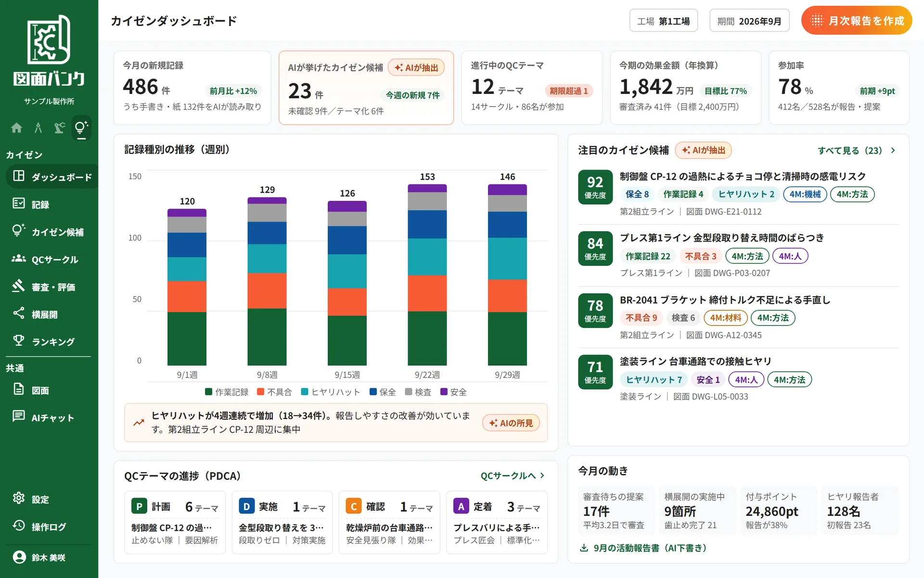Open the compass drafting icon in the sidebar
The height and width of the screenshot is (578, 924).
click(x=38, y=128)
